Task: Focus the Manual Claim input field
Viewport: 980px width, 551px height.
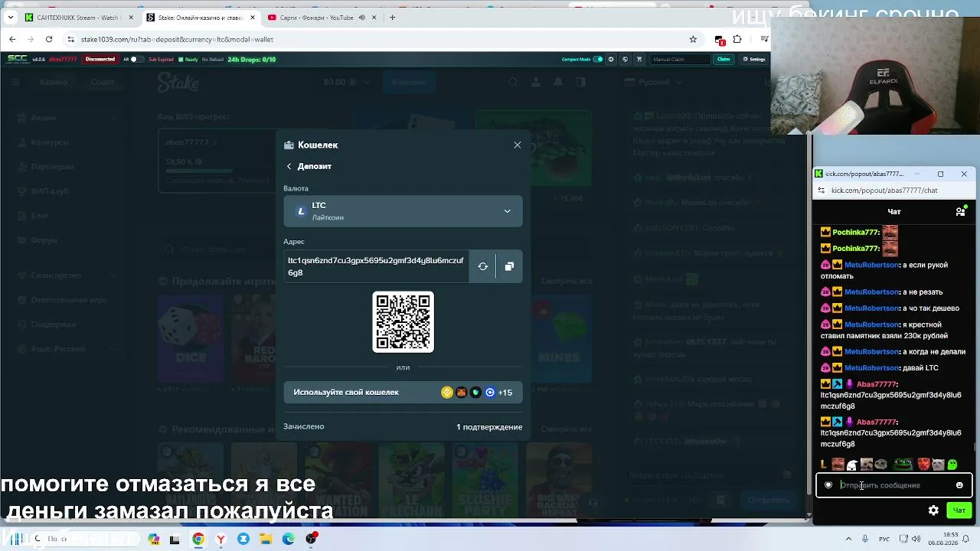Action: (680, 59)
